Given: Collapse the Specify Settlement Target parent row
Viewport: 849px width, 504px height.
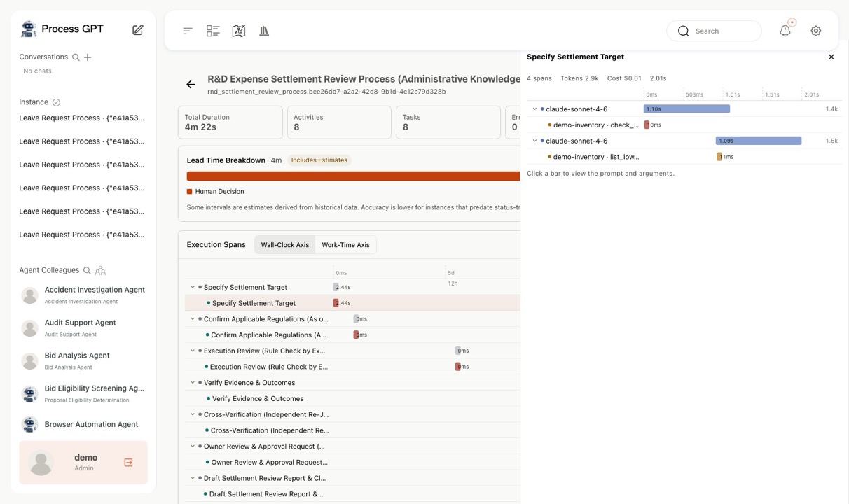Looking at the screenshot, I should pos(193,287).
